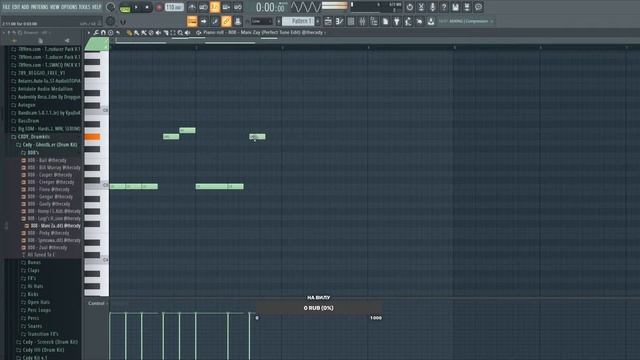Open the Control lane selector
The image size is (640, 360).
[98, 303]
